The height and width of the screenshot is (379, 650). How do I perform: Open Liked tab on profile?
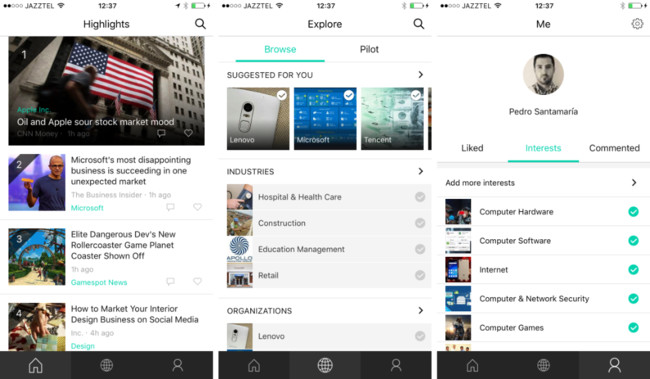point(472,148)
